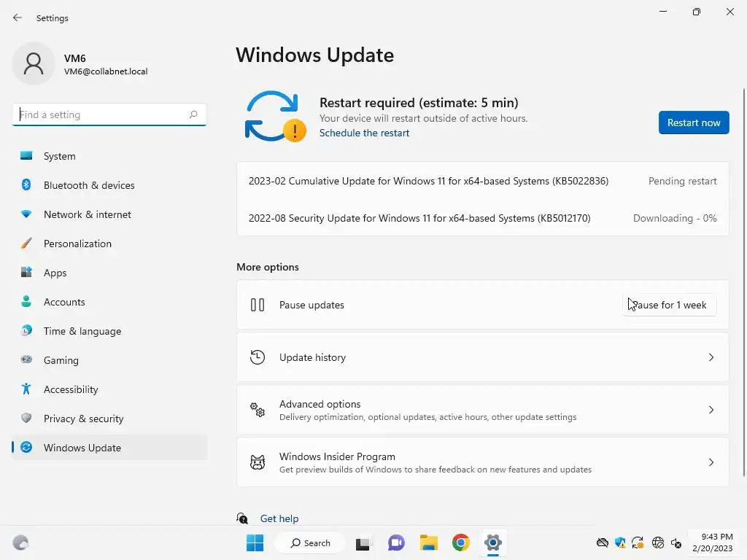
Task: Open Bluetooth & devices settings
Action: [x=109, y=185]
